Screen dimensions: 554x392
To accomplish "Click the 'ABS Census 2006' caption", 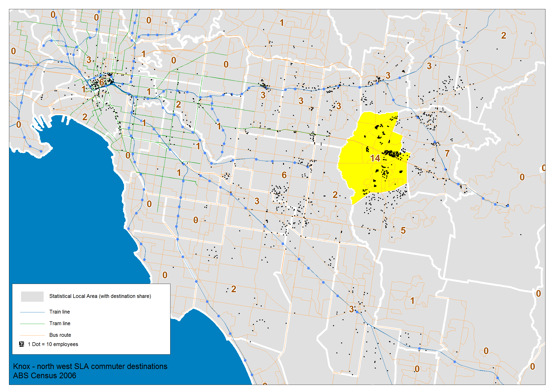I will (x=44, y=376).
